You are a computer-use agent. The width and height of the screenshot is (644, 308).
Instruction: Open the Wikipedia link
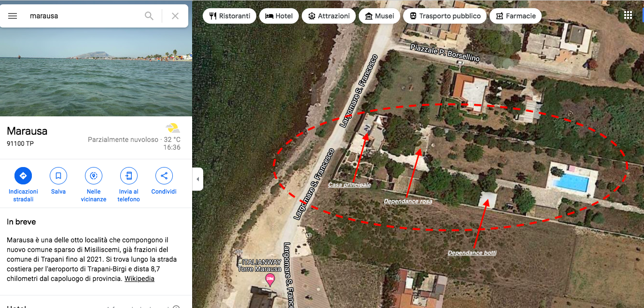140,279
